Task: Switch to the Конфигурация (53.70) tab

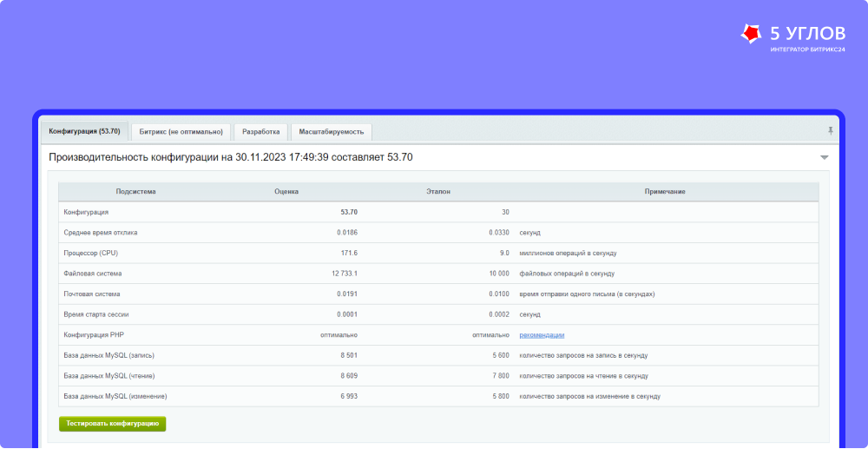Action: pyautogui.click(x=84, y=132)
